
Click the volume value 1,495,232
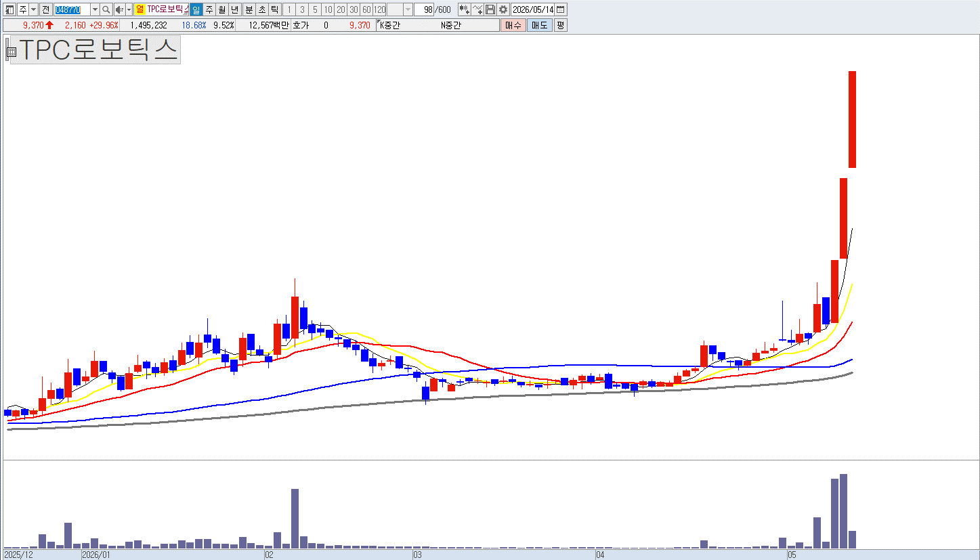[148, 25]
